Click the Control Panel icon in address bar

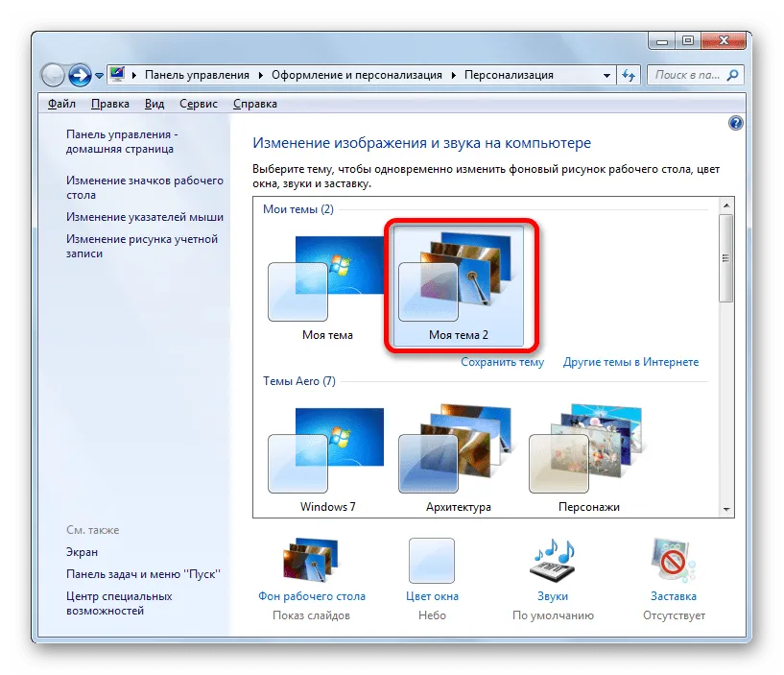(117, 75)
